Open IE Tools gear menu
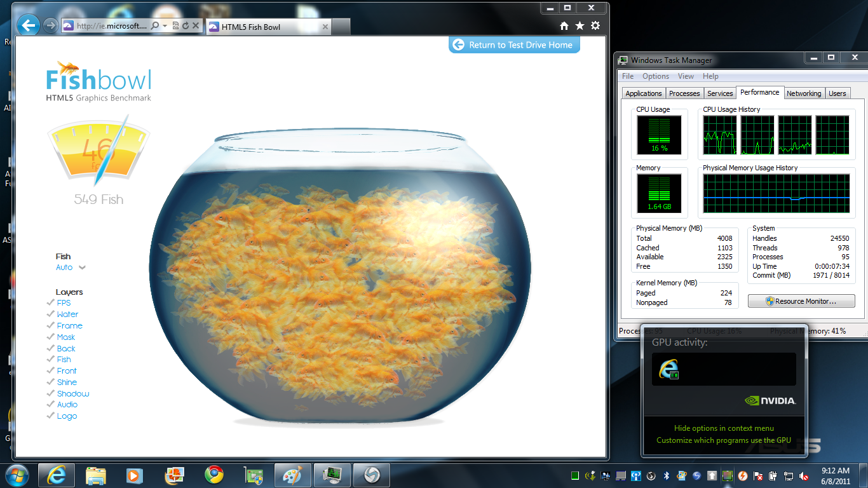Screen dimensions: 868x488 pyautogui.click(x=595, y=26)
